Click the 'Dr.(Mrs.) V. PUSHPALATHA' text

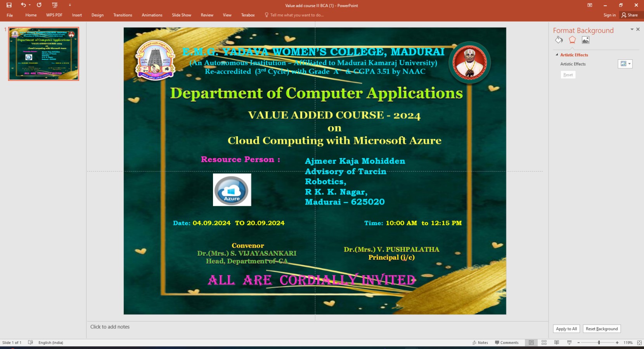click(391, 250)
